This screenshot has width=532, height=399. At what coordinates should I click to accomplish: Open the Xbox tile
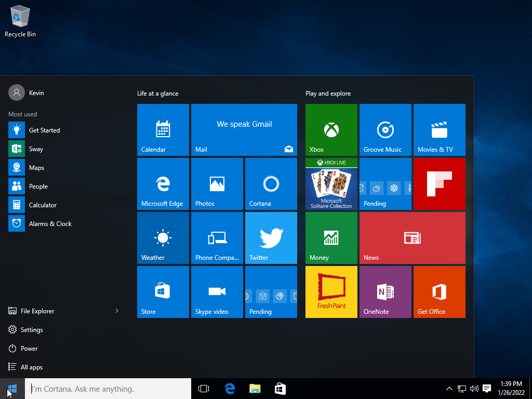(331, 130)
